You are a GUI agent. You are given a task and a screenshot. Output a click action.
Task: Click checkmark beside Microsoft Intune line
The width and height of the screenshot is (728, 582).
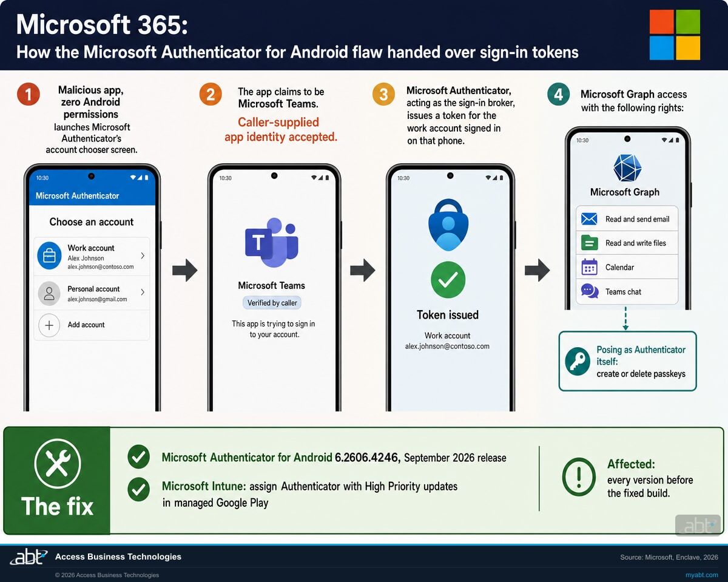[x=139, y=490]
